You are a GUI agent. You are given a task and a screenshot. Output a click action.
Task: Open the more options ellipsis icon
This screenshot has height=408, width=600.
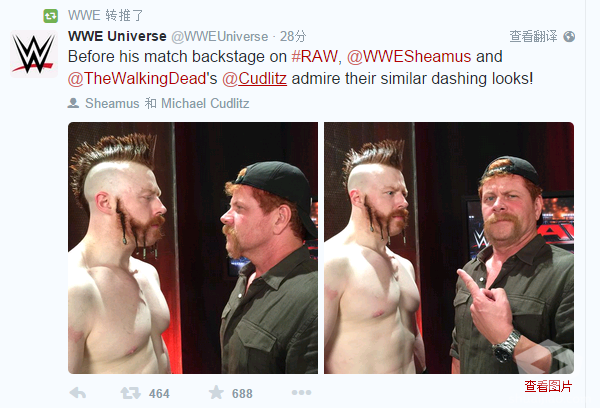[301, 392]
